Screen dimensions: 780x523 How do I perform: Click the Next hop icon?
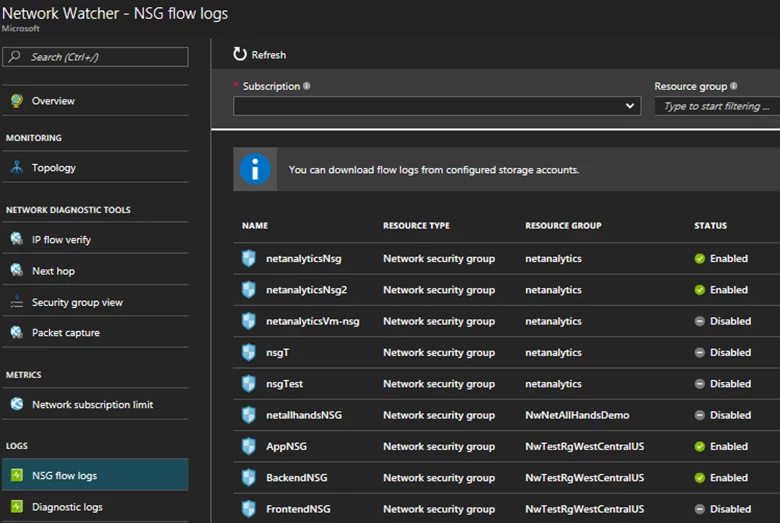click(16, 270)
